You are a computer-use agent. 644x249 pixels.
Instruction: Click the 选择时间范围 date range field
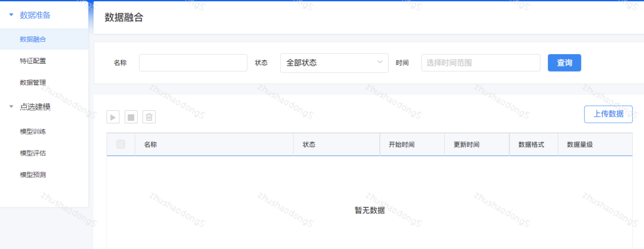481,63
